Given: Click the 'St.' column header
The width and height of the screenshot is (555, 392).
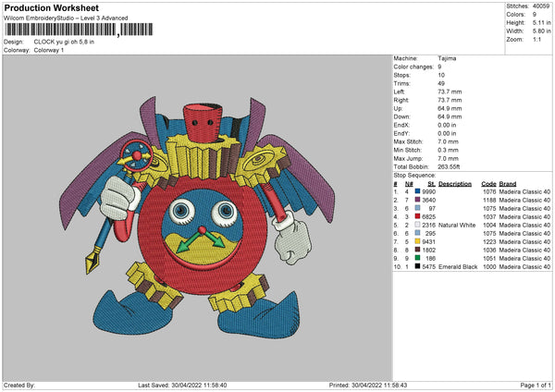Looking at the screenshot, I should tap(431, 184).
